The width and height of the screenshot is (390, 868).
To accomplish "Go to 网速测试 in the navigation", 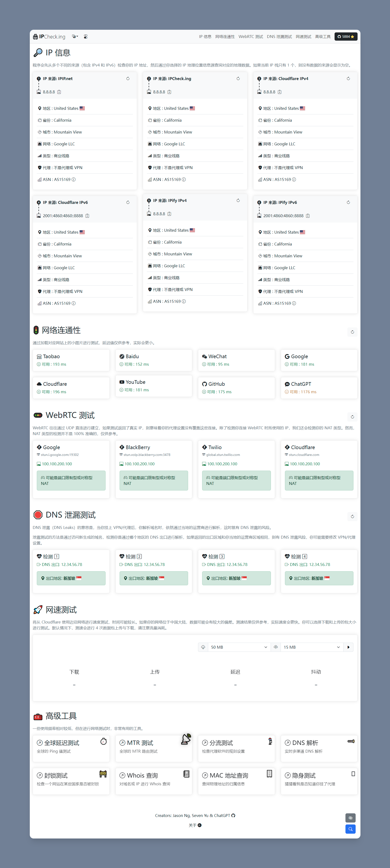I will point(304,37).
